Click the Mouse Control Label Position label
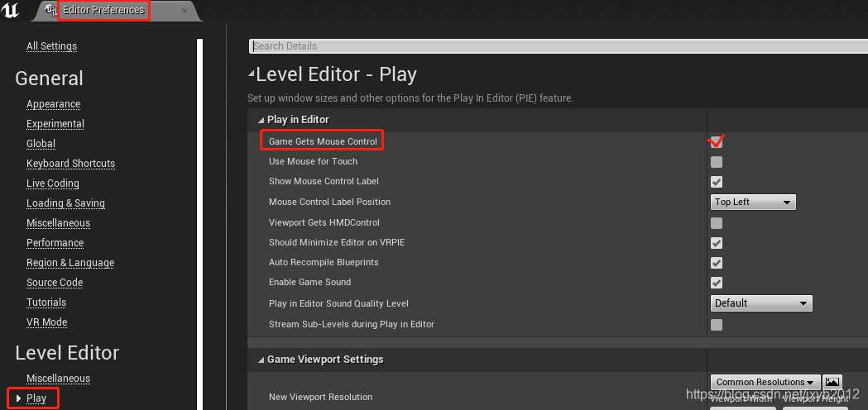Viewport: 868px width, 410px height. (x=329, y=202)
